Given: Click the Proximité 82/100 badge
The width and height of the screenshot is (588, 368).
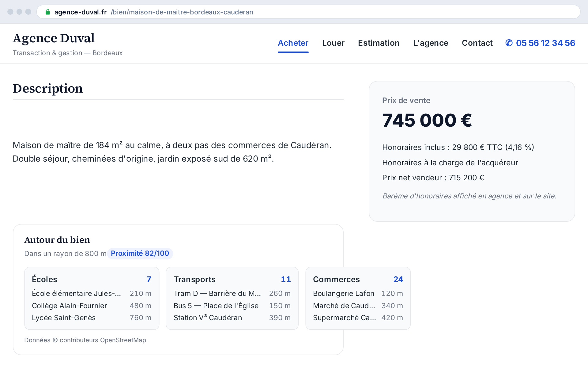Looking at the screenshot, I should [140, 253].
